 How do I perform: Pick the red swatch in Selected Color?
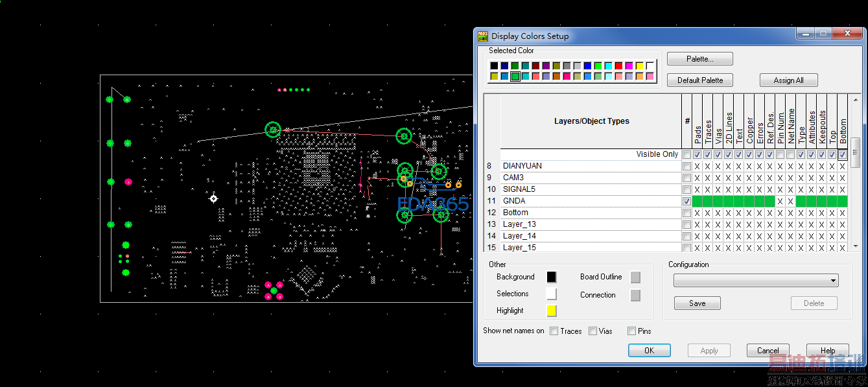point(618,66)
